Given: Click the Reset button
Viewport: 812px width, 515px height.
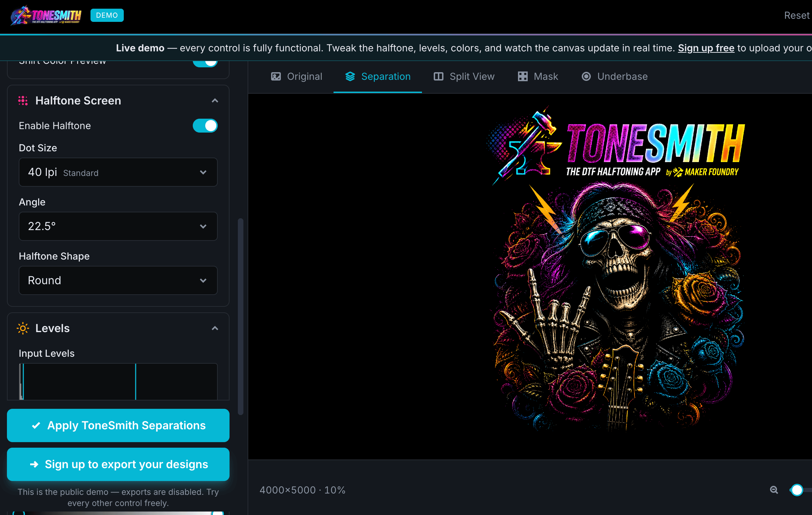Looking at the screenshot, I should [x=797, y=15].
